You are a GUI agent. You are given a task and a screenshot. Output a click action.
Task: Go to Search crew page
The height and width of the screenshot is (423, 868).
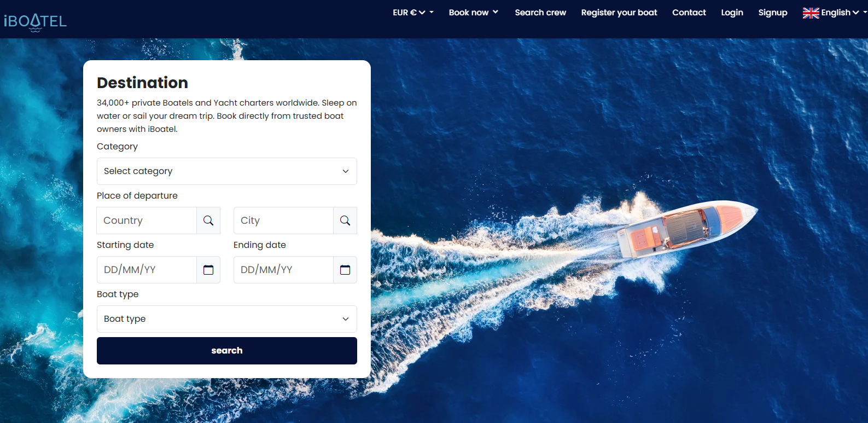[540, 13]
